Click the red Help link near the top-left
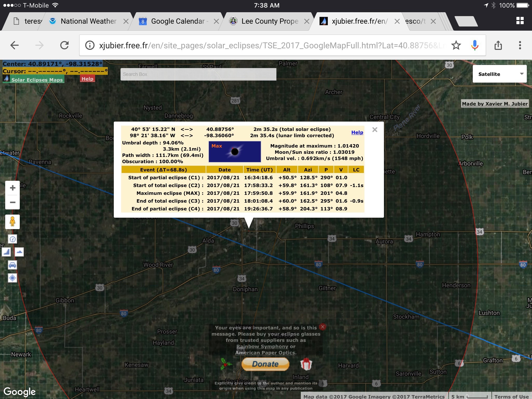 (87, 79)
